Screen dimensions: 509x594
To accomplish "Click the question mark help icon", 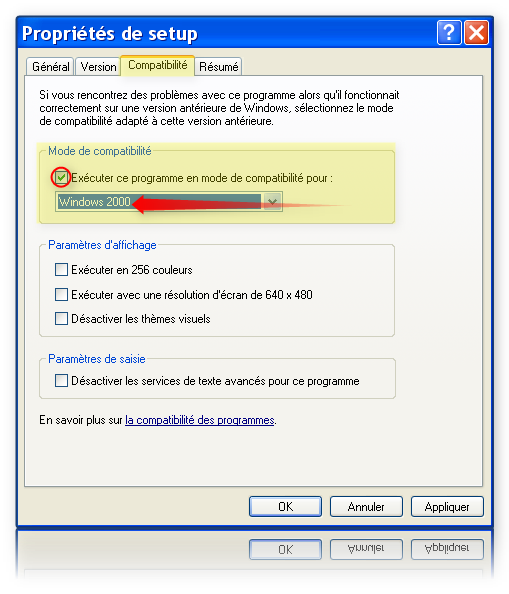I will click(449, 33).
